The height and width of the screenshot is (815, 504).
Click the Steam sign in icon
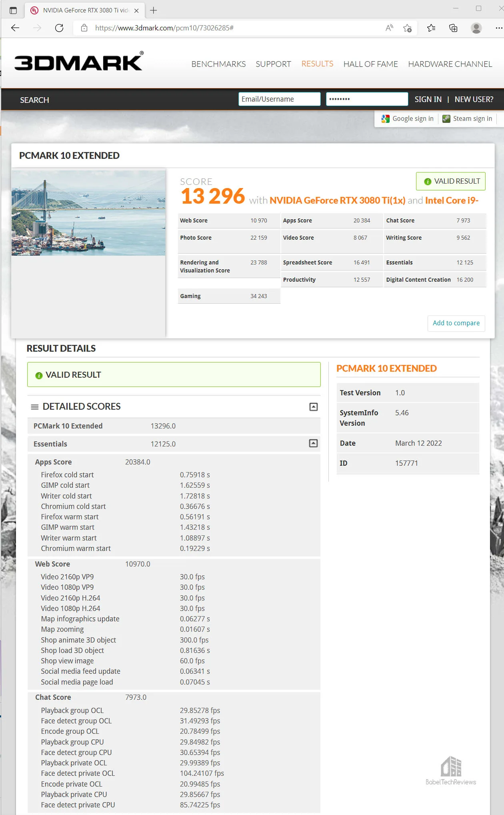(x=446, y=119)
